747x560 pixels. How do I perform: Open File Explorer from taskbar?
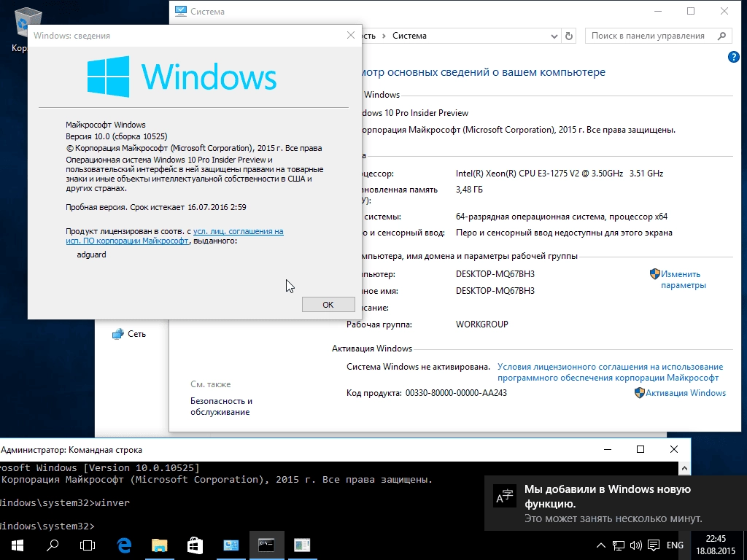coord(160,545)
